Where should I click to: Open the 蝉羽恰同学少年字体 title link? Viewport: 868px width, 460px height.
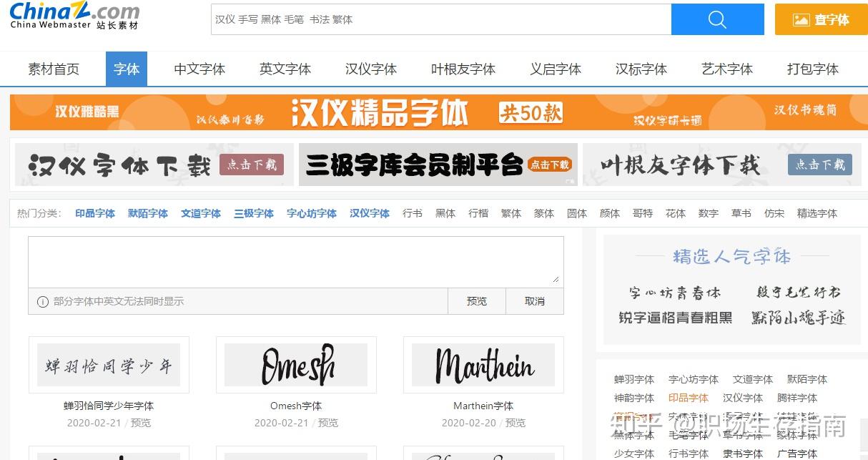tap(109, 406)
